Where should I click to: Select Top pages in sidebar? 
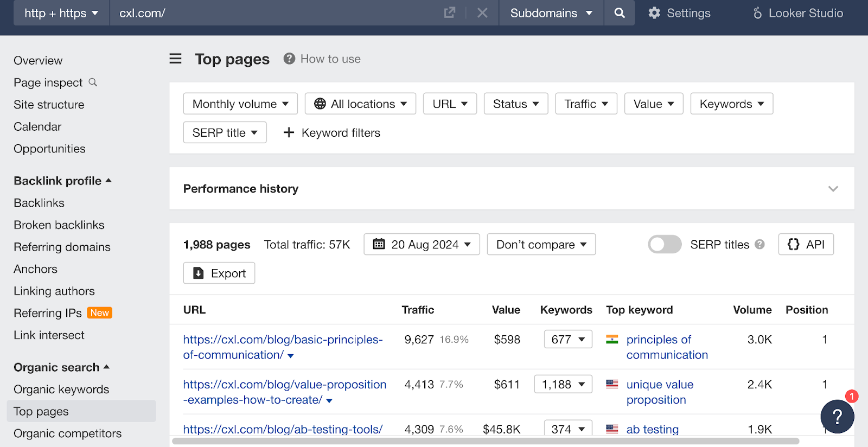coord(81,411)
